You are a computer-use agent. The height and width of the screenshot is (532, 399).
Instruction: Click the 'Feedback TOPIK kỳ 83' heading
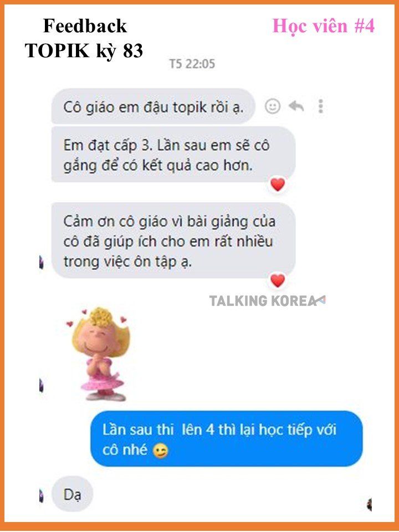(84, 38)
